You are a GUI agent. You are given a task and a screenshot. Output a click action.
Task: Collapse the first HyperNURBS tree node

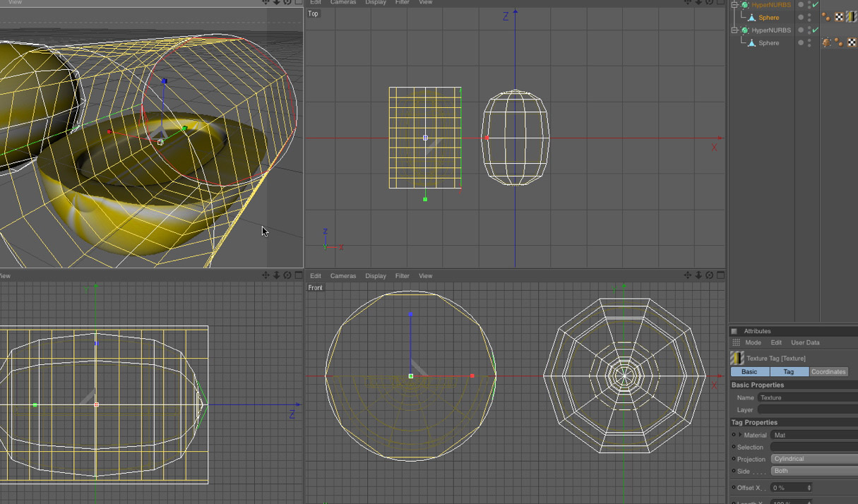[x=734, y=5]
